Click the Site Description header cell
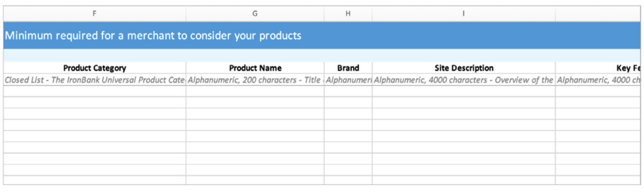 (463, 68)
